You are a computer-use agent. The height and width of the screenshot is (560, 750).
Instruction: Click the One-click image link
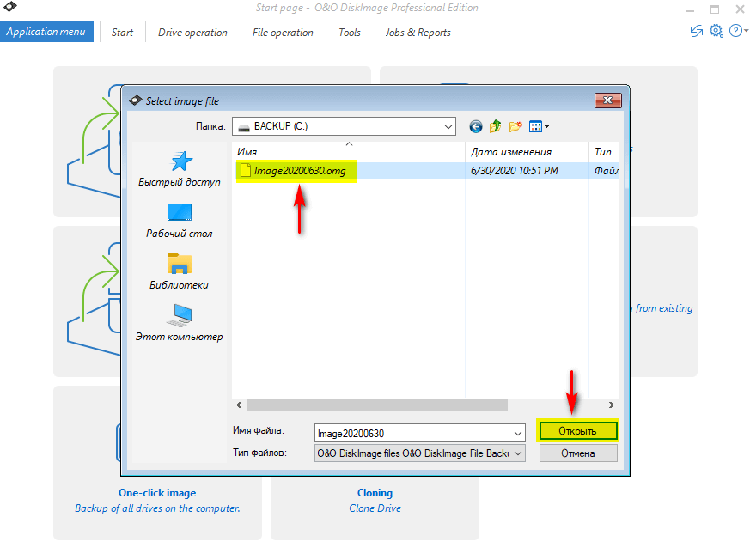pos(157,492)
